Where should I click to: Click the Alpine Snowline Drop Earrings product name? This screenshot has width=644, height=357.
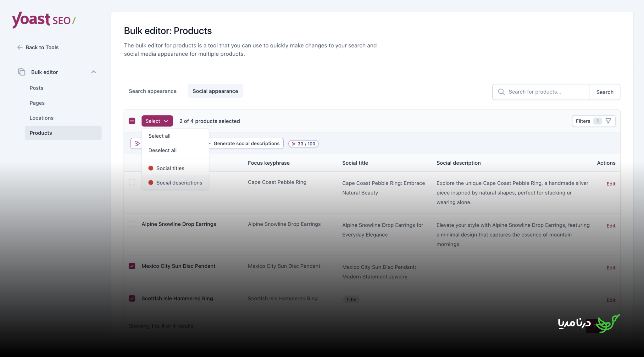tap(179, 224)
